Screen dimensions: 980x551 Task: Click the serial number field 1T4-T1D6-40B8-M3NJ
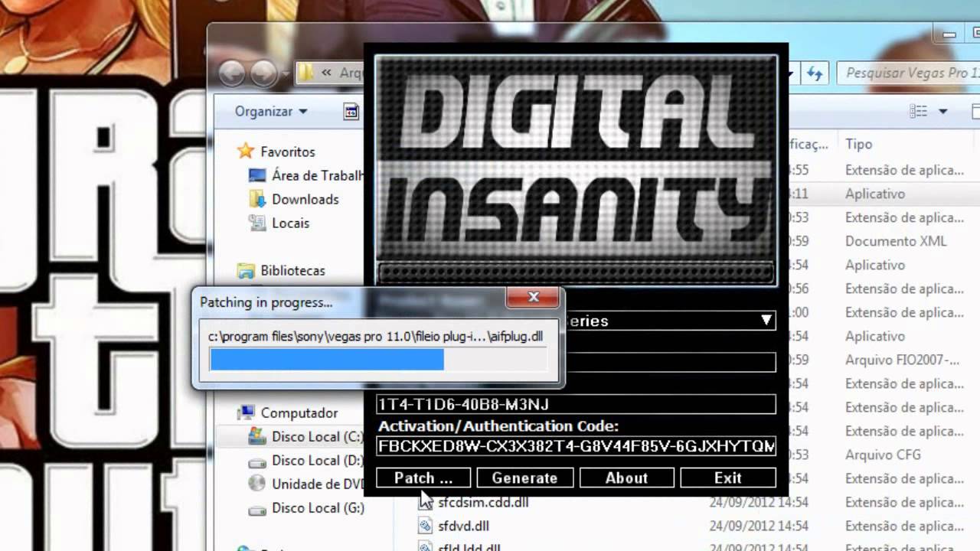[576, 404]
